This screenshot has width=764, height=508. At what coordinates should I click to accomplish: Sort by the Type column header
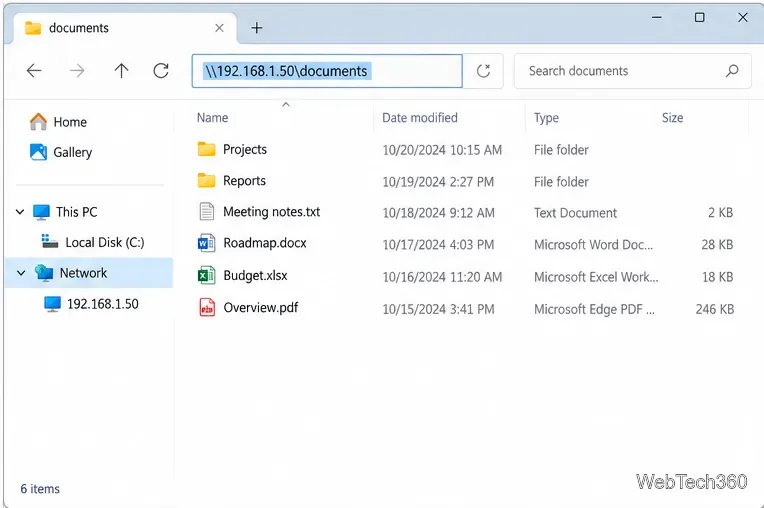546,118
